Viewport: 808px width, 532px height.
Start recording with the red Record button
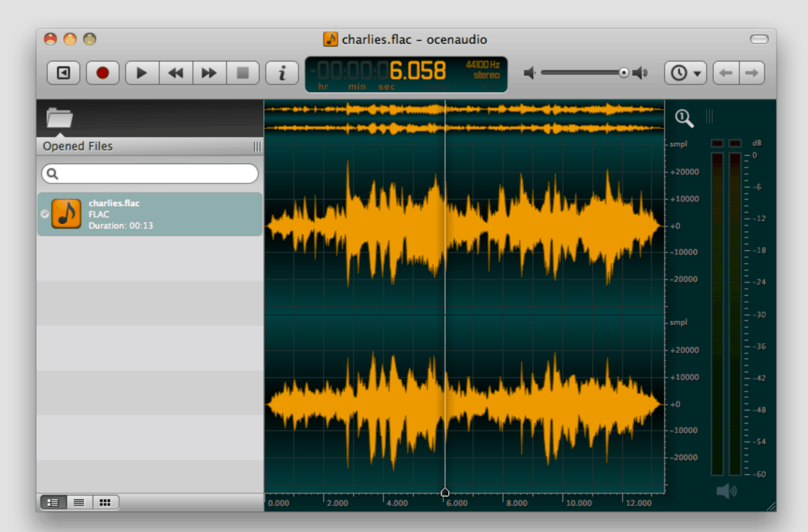click(x=103, y=73)
